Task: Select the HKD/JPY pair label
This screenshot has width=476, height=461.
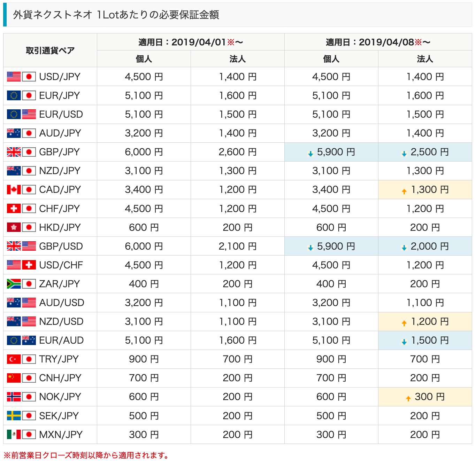Action: [60, 227]
